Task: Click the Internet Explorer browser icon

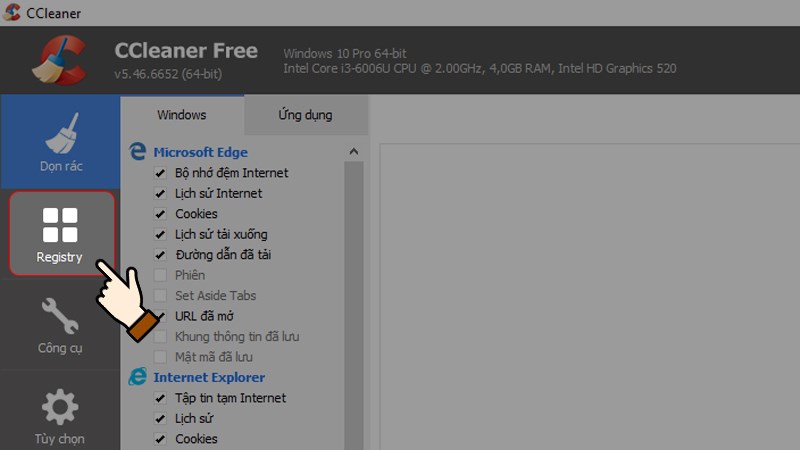Action: [137, 377]
